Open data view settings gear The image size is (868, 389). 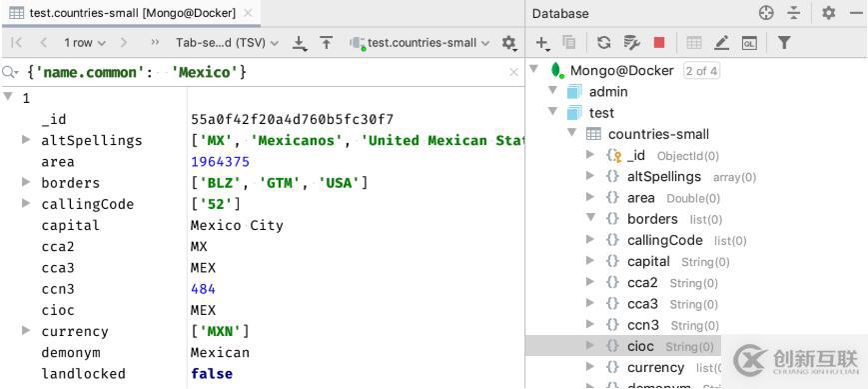(x=508, y=43)
